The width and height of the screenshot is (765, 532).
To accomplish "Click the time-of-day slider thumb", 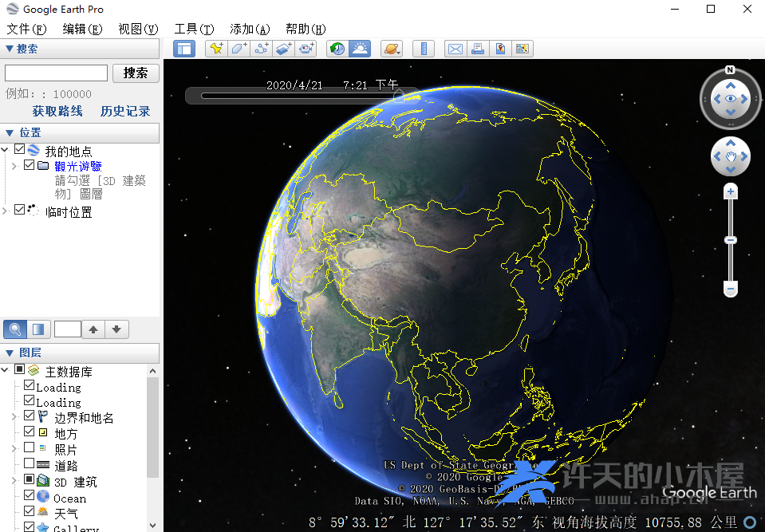I will pyautogui.click(x=399, y=95).
